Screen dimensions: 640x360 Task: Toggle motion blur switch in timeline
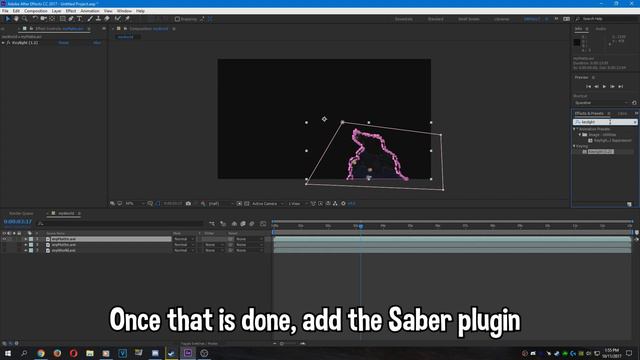click(x=252, y=224)
